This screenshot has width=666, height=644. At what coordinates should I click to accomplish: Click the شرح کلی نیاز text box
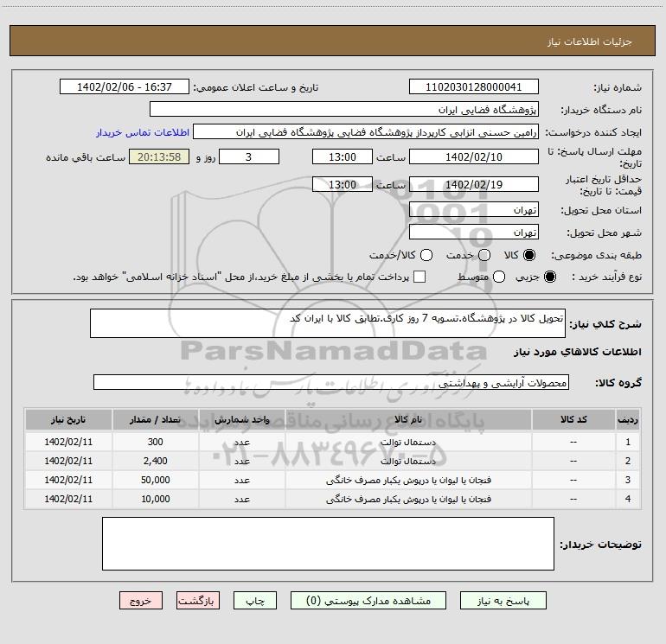pos(328,323)
